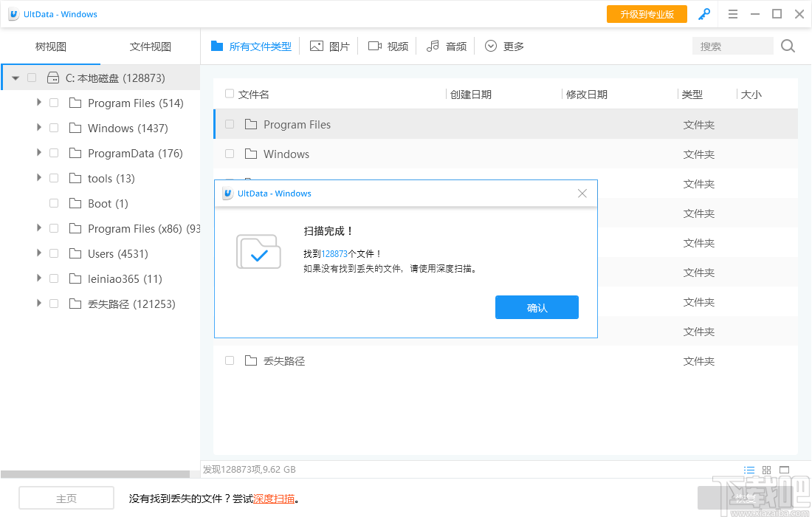Screen dimensions: 812x517
Task: Expand the Users (4531) node
Action: point(39,253)
